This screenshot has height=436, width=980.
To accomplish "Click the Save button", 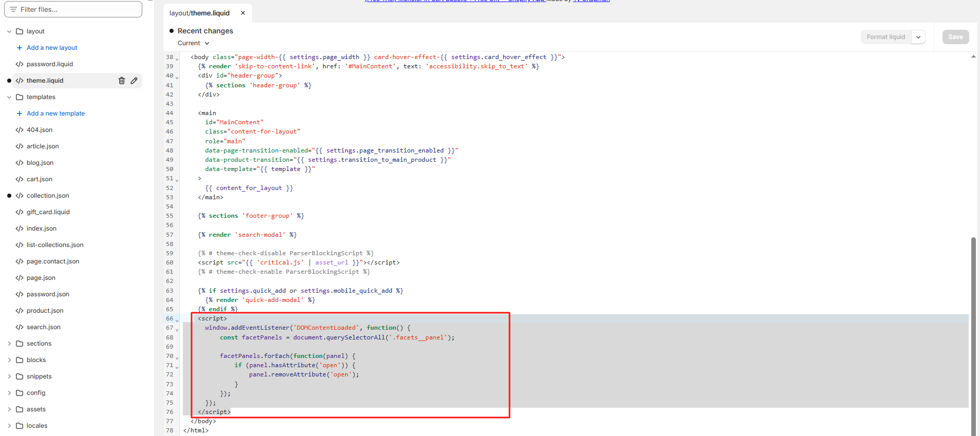I will (x=955, y=37).
